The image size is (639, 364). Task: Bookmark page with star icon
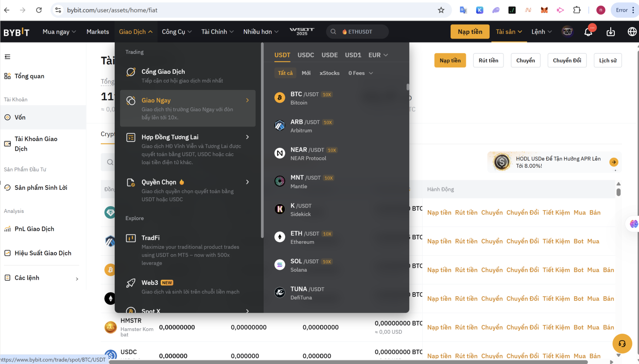point(441,10)
